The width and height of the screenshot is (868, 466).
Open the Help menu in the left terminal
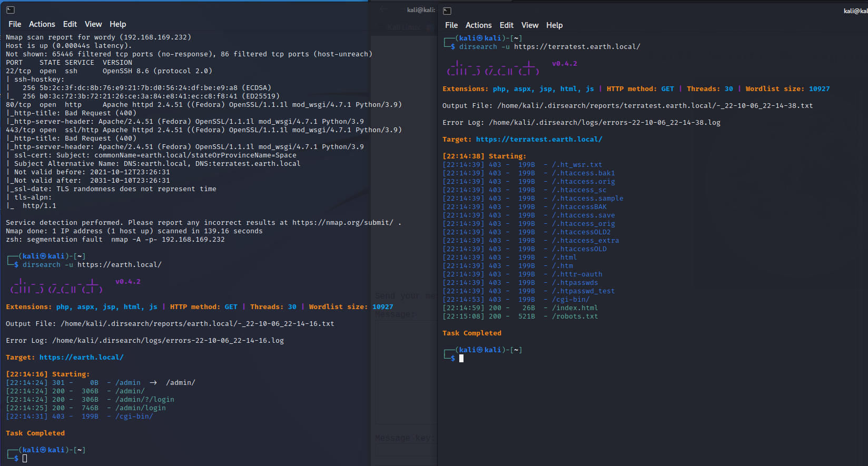click(x=118, y=24)
